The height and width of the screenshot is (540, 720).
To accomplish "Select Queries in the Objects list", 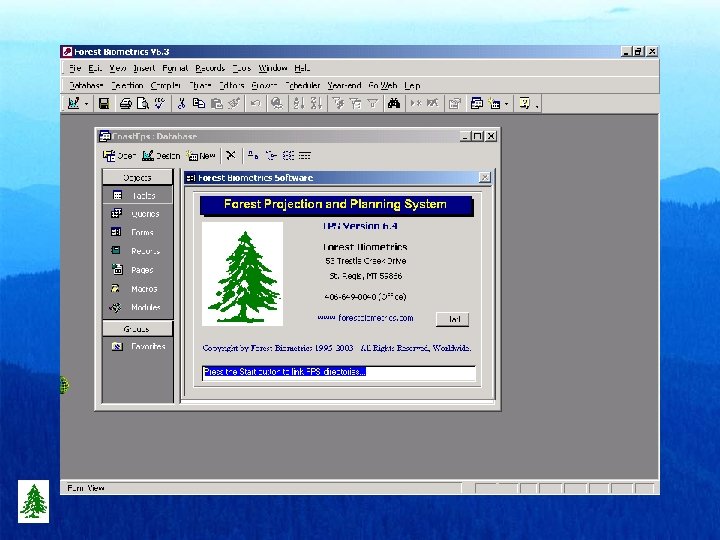I will pos(137,214).
